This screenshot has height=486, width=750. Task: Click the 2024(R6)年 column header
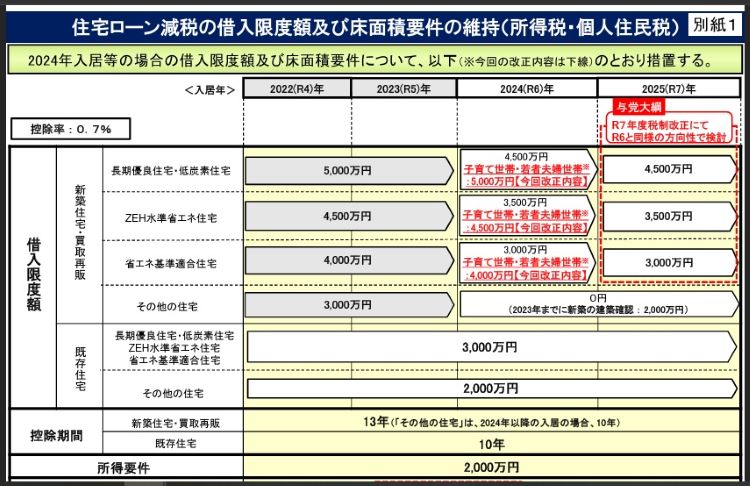(527, 89)
